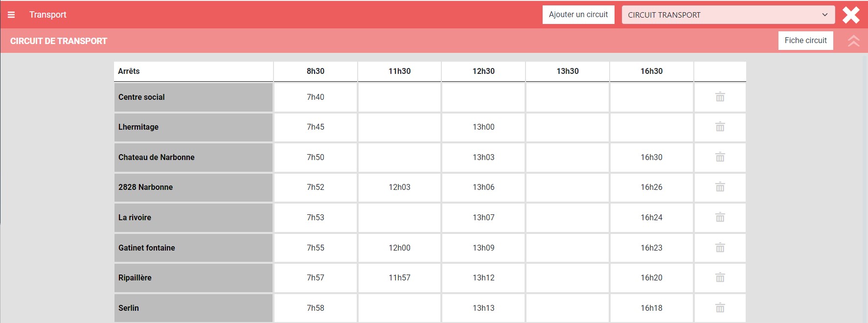Screen dimensions: 868x323
Task: Click the trash icon for La rivoire
Action: pos(720,217)
